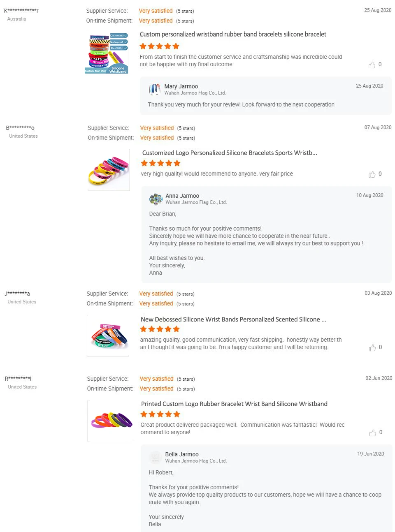Click thumbs-up on 'amazing quality' review

click(372, 348)
